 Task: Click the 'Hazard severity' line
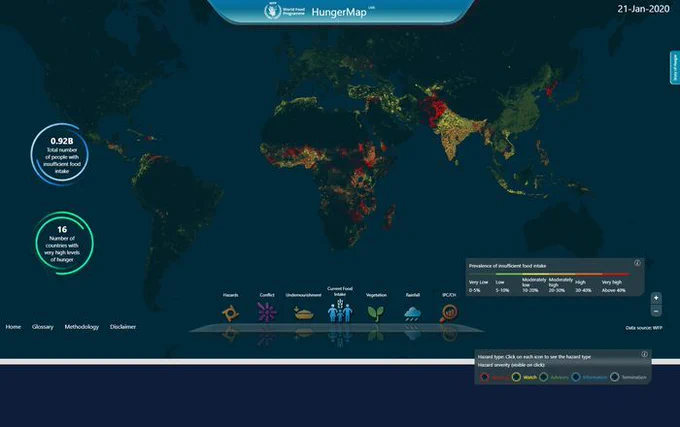511,365
